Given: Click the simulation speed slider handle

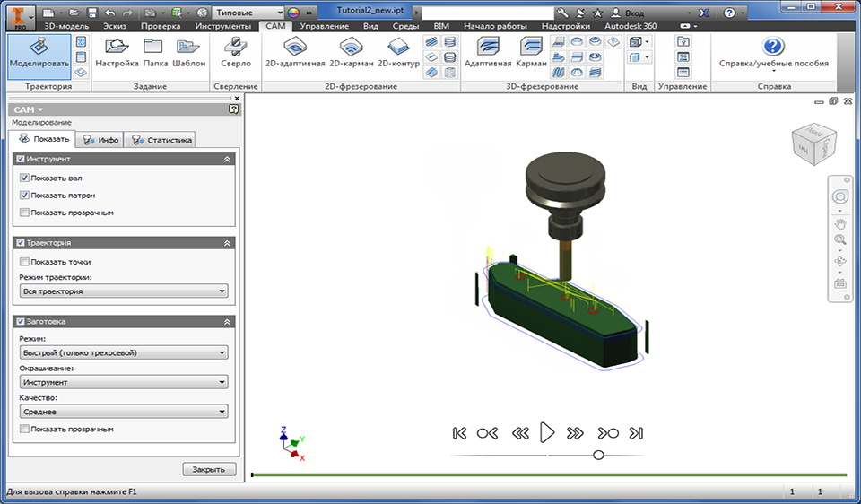Looking at the screenshot, I should [x=598, y=456].
